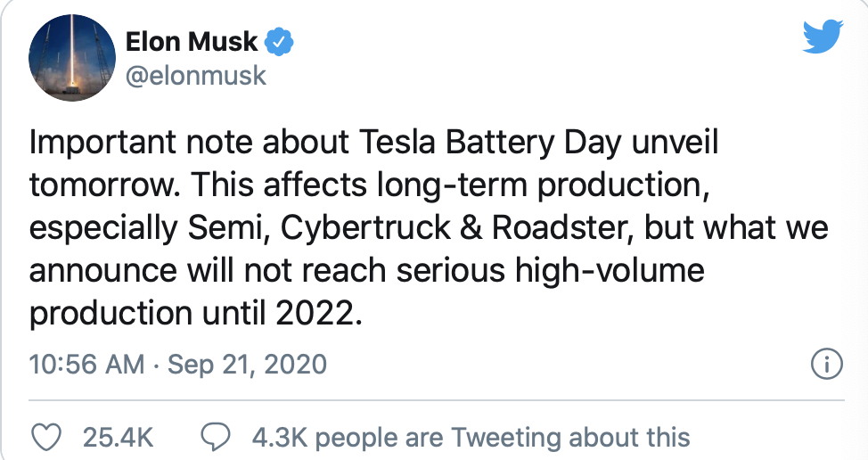The height and width of the screenshot is (460, 868).
Task: Open the Elon Musk display name
Action: point(192,42)
